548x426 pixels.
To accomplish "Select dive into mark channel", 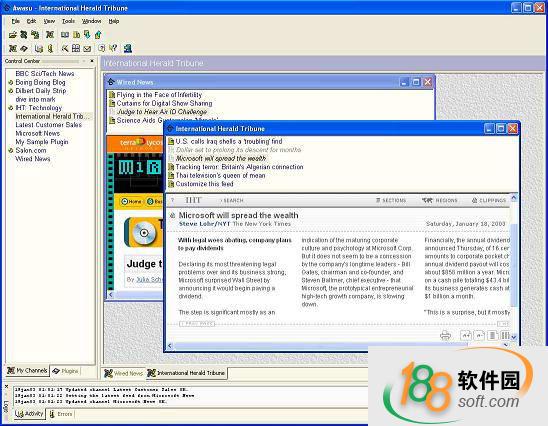I will 35,100.
